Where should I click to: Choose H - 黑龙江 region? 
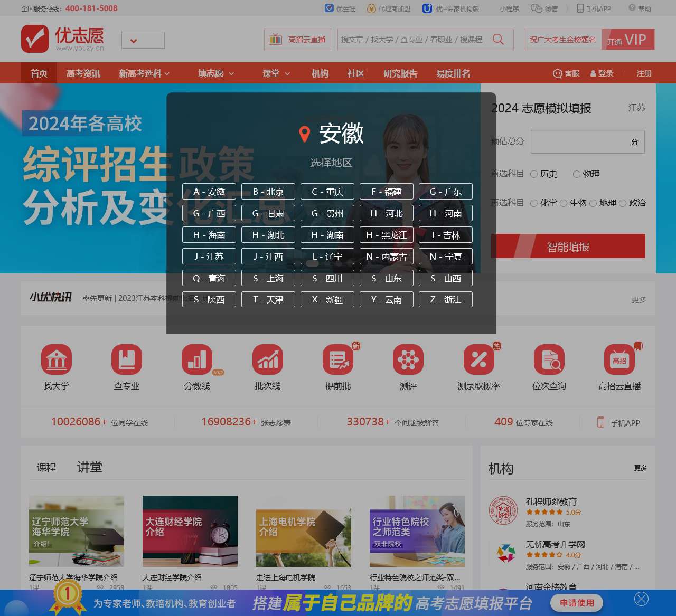point(387,235)
